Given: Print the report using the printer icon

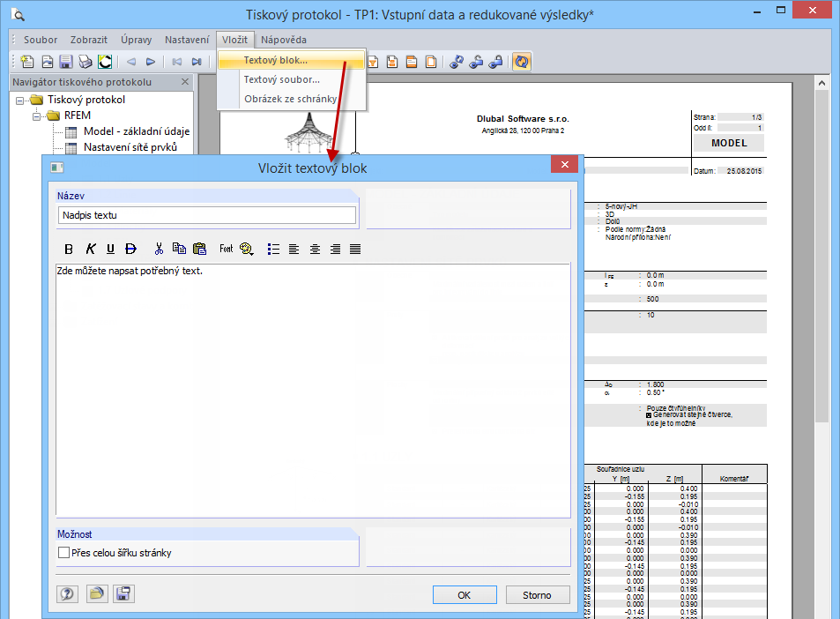Looking at the screenshot, I should 85,62.
